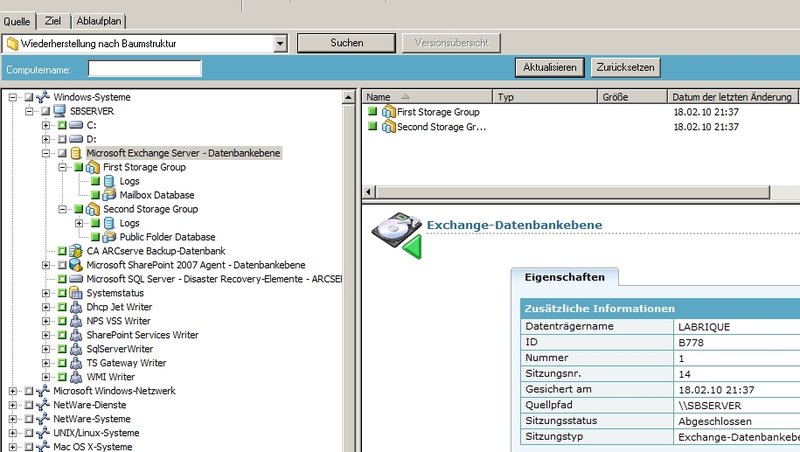Click the NPS VSS Writer icon
The width and height of the screenshot is (800, 452).
tap(76, 321)
